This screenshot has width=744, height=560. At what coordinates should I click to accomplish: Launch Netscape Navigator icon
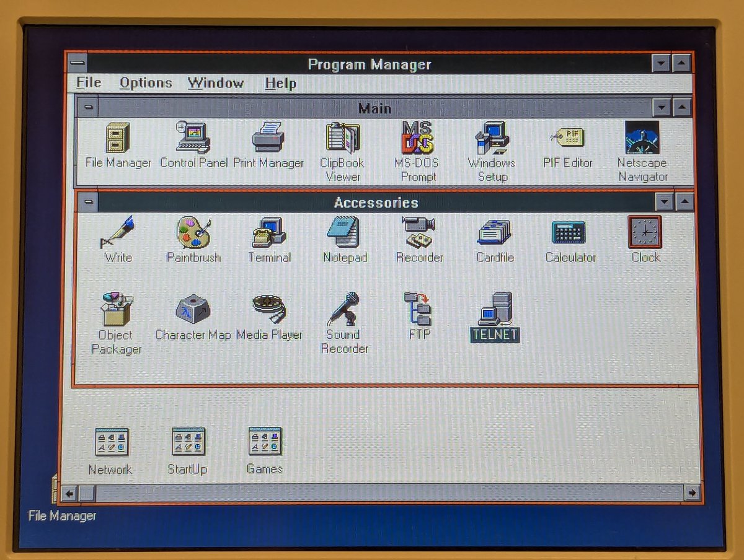(642, 138)
